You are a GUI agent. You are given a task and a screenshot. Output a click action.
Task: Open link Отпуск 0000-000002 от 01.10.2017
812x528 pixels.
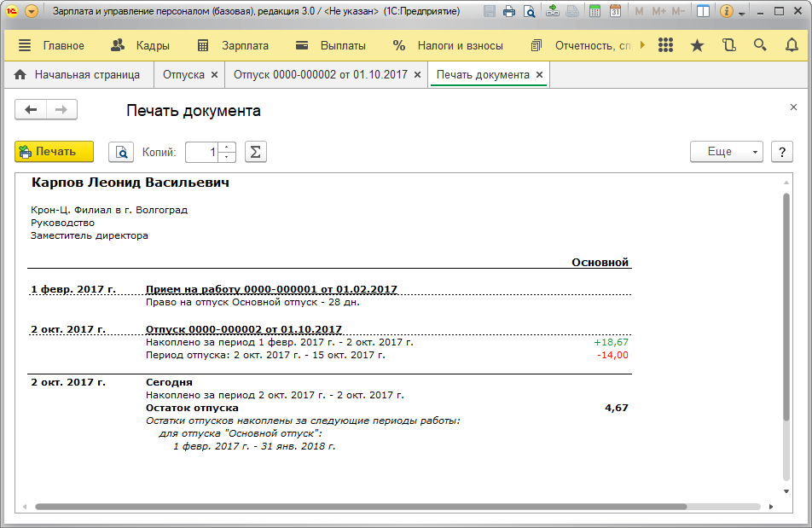pyautogui.click(x=244, y=329)
